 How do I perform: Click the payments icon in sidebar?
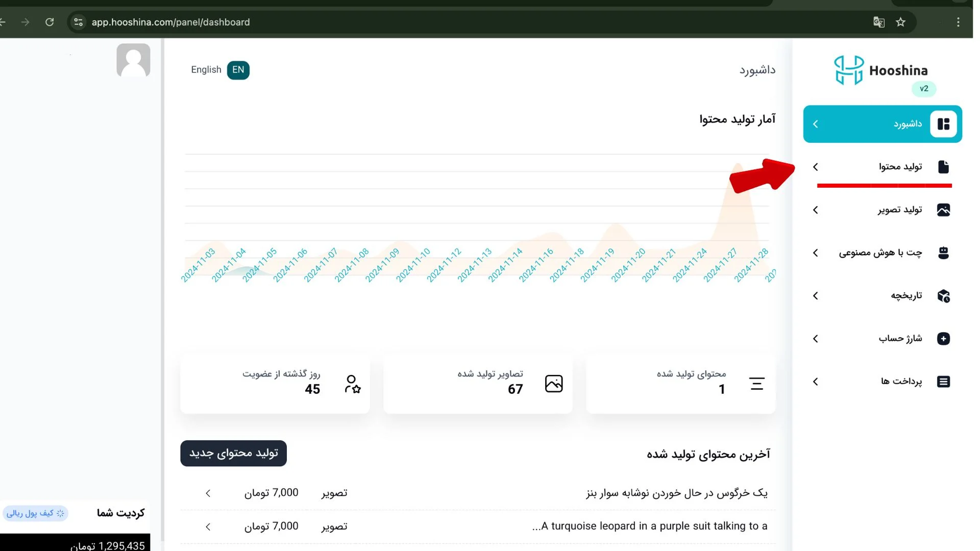(943, 382)
